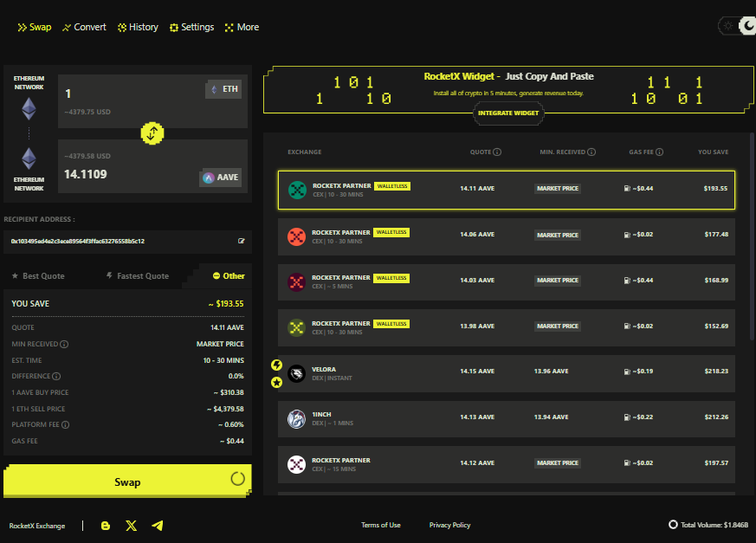Viewport: 756px width, 543px height.
Task: Open History from the top navigation
Action: (138, 28)
